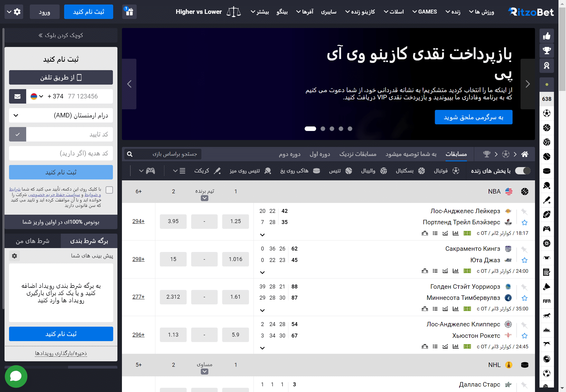Open the privacy policy link
The height and width of the screenshot is (392, 566).
(x=54, y=194)
